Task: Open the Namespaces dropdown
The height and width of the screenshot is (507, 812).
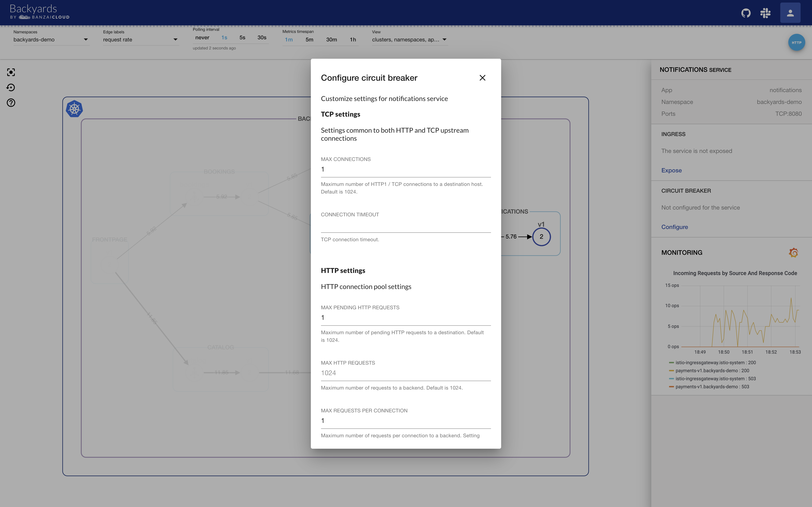Action: [x=51, y=40]
